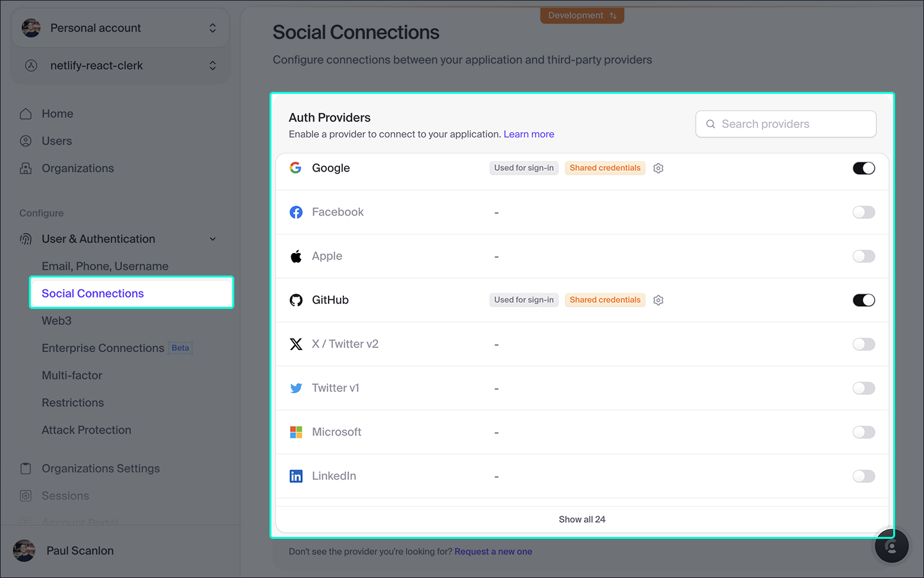Click the fingerprint icon beside User & Authentication

26,239
